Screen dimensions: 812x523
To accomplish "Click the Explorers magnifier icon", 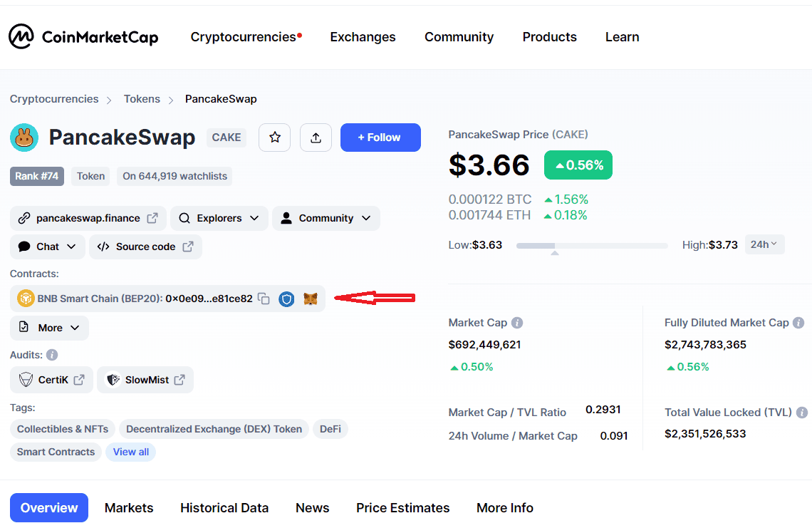I will click(184, 218).
